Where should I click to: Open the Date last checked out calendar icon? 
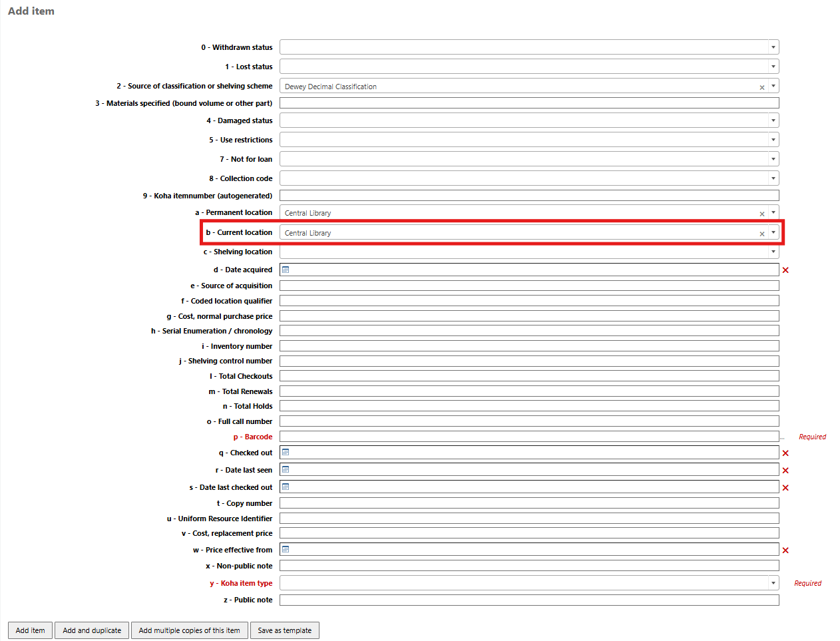point(286,487)
